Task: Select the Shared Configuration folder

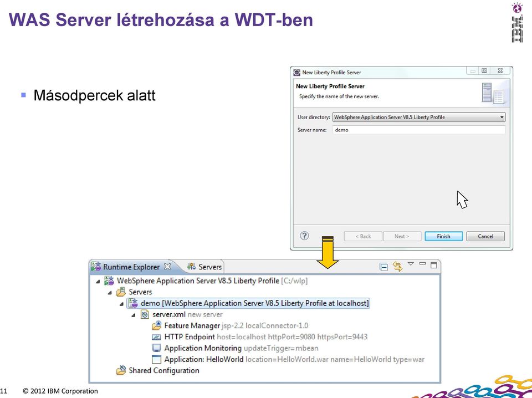Action: coord(158,370)
